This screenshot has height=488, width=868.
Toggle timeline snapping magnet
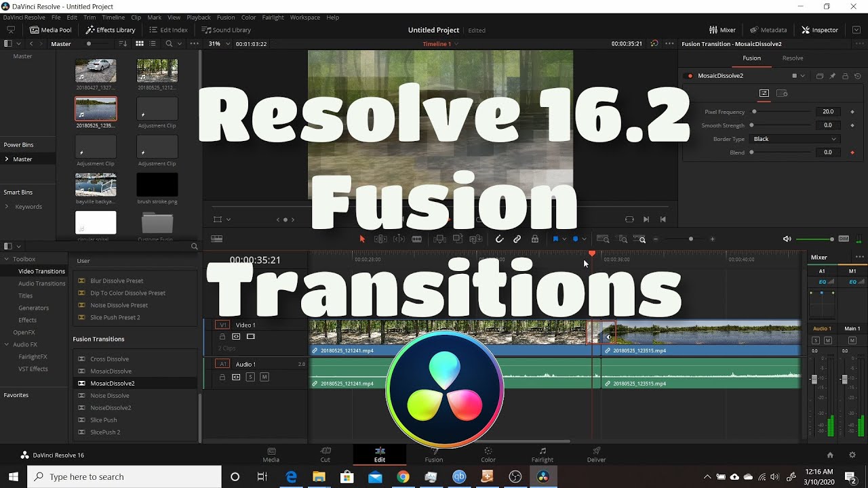[499, 239]
